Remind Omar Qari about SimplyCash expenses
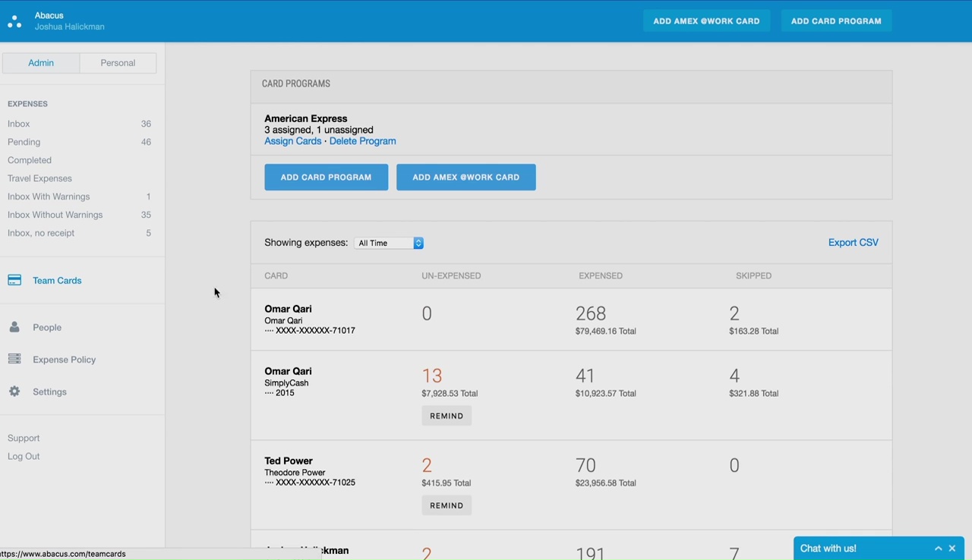The width and height of the screenshot is (972, 560). pos(447,416)
